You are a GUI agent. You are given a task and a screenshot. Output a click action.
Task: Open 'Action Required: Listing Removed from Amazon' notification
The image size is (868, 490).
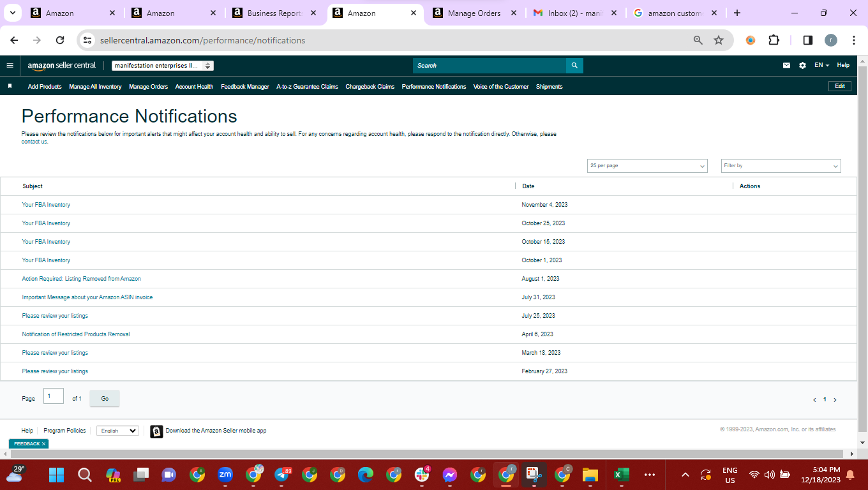tap(81, 279)
